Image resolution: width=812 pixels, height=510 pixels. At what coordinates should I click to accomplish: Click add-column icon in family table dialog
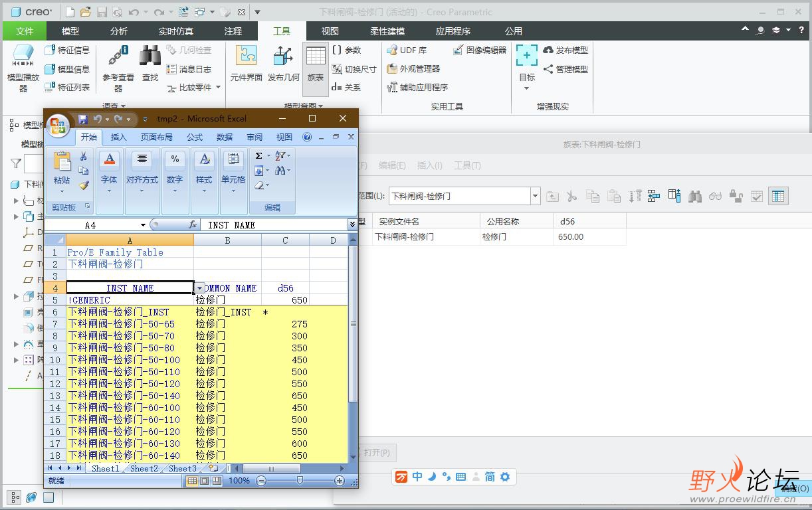[674, 196]
